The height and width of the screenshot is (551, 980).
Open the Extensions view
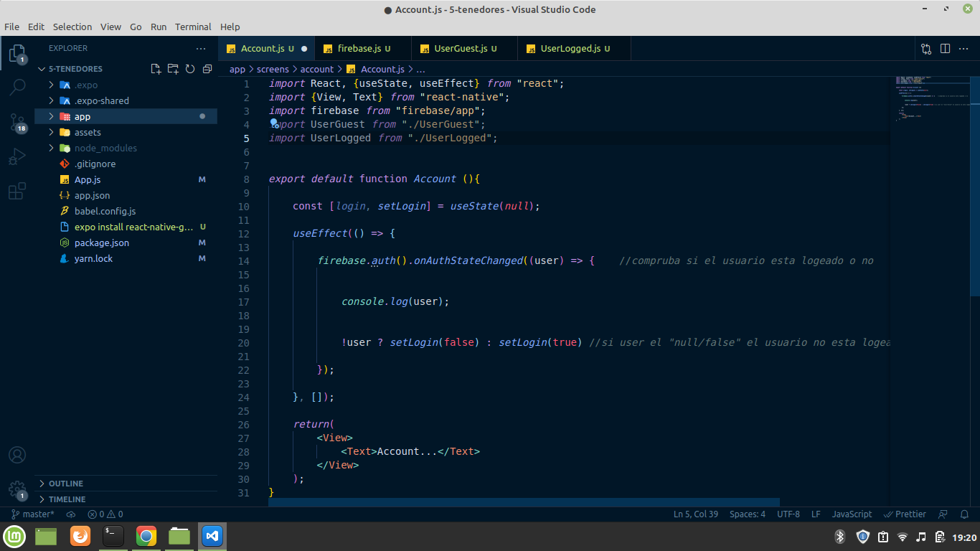click(x=17, y=191)
